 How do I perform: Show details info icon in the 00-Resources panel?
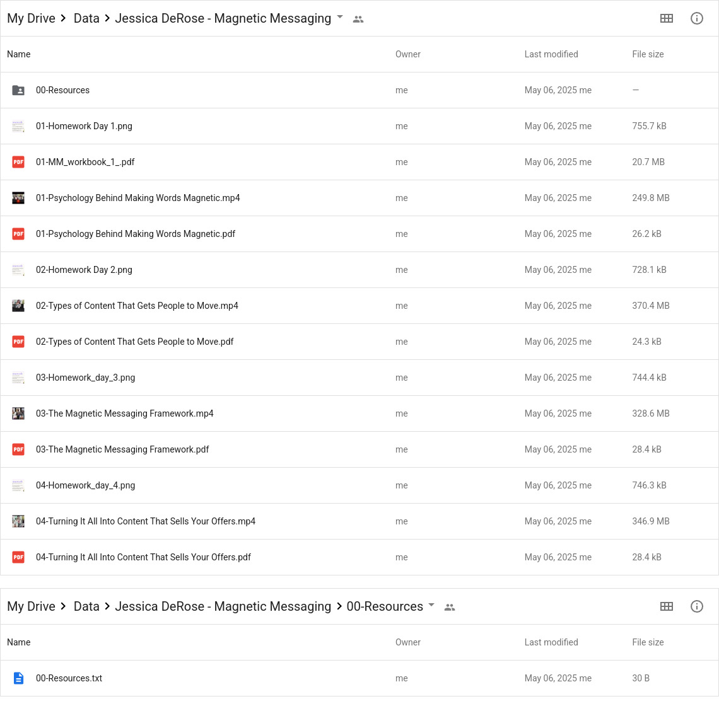tap(697, 606)
